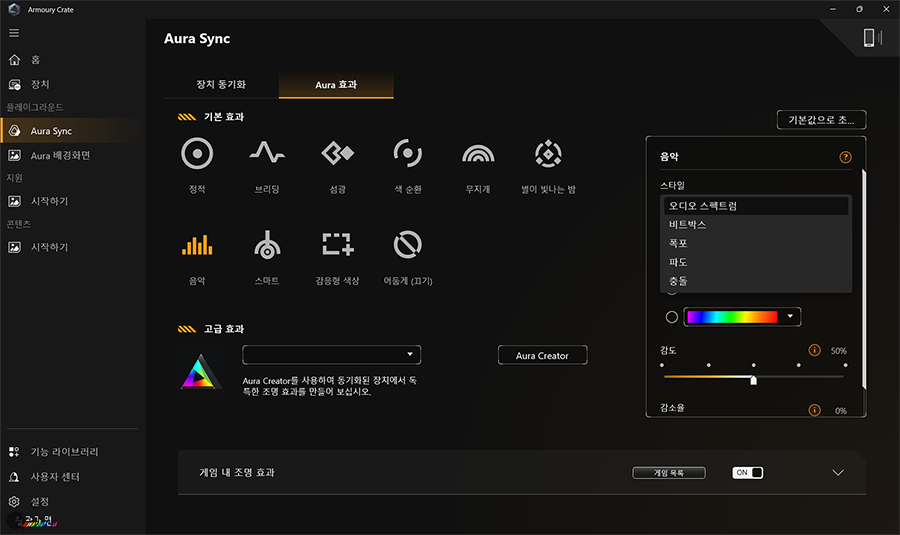Screen dimensions: 900x535
Task: Click the 기능 라이브러리 feature library icon
Action: pos(14,452)
